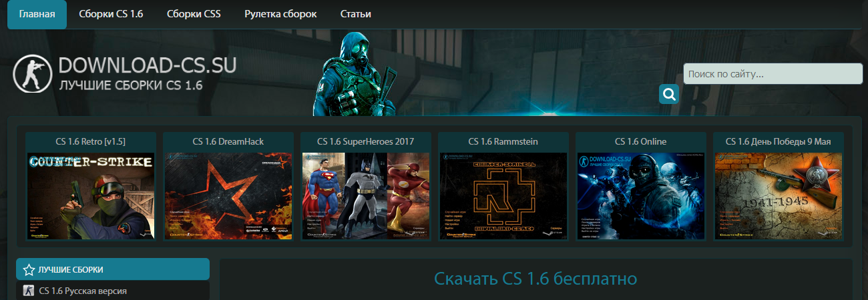This screenshot has height=300, width=868.
Task: Open the Rammstein logo thumbnail
Action: point(503,196)
